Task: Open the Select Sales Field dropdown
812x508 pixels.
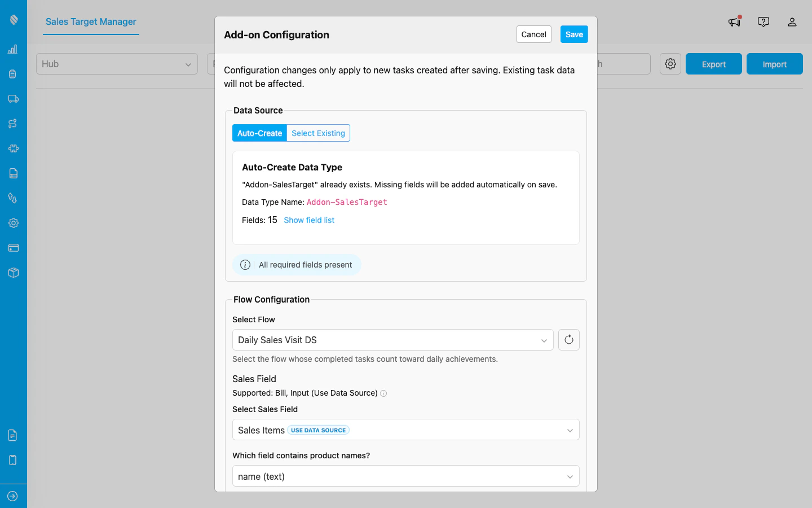Action: click(x=405, y=430)
